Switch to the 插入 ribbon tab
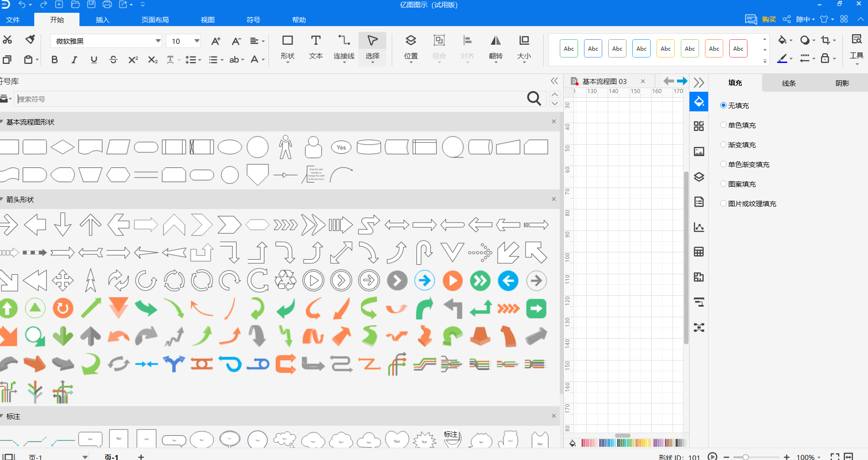The image size is (868, 460). (102, 20)
